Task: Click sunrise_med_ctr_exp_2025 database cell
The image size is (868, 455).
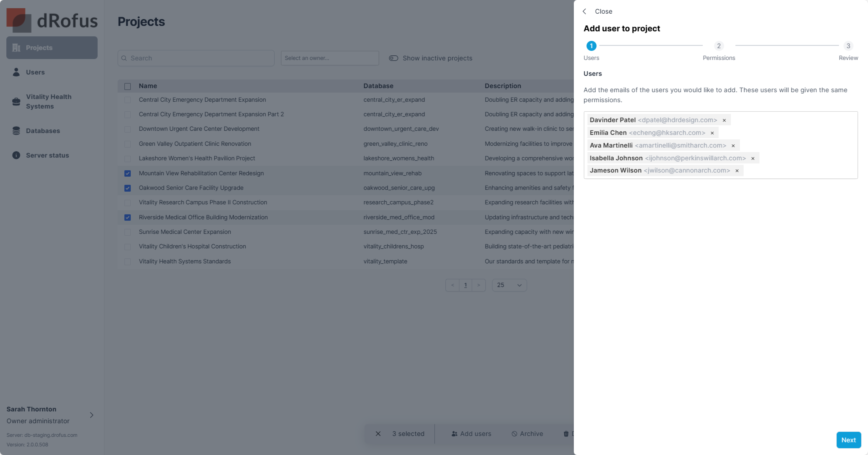Action: pos(400,232)
